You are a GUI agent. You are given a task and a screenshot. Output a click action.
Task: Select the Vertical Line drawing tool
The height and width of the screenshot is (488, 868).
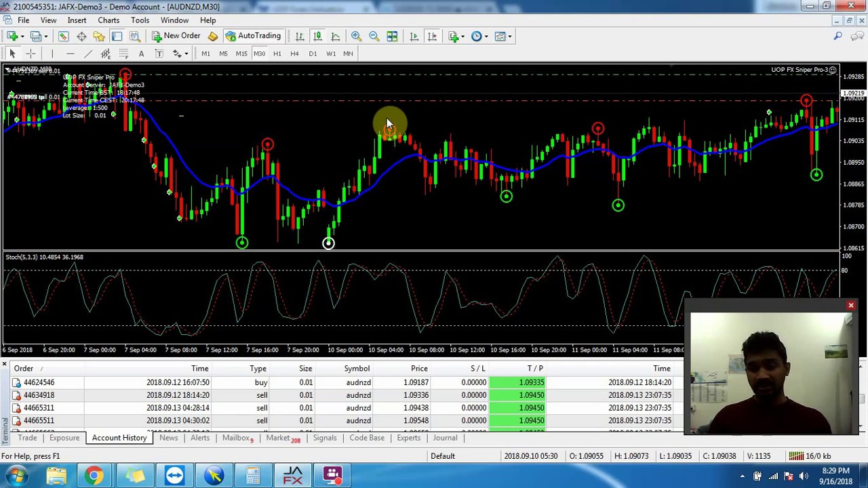pyautogui.click(x=52, y=54)
